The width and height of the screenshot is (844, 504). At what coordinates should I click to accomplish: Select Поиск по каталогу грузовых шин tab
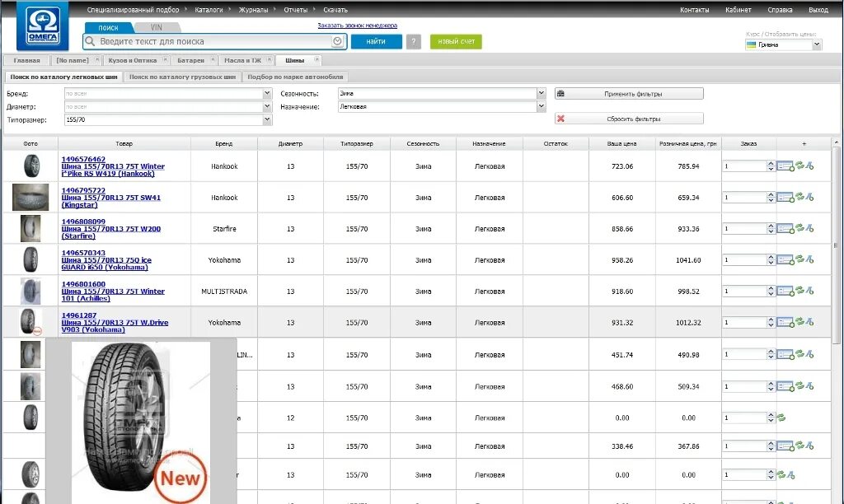pyautogui.click(x=182, y=77)
